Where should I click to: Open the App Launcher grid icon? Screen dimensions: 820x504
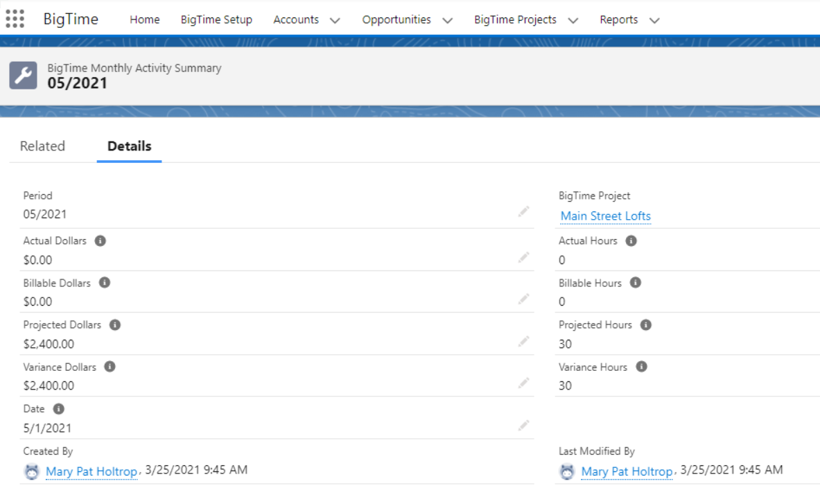(x=15, y=19)
